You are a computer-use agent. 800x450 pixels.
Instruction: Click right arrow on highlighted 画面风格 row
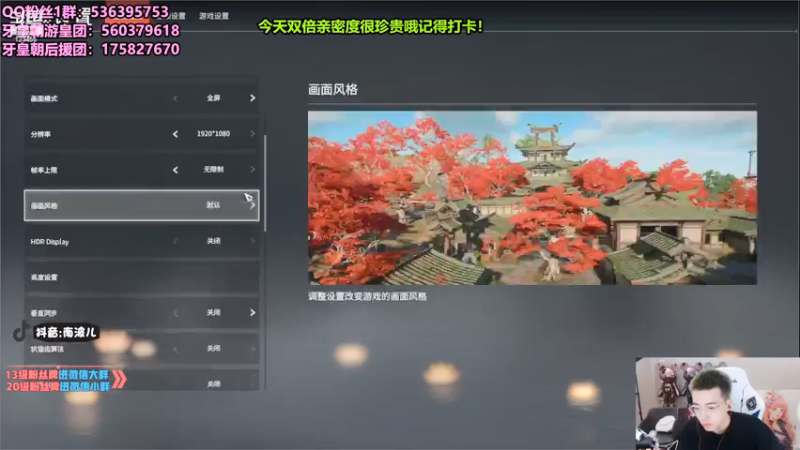pyautogui.click(x=253, y=206)
